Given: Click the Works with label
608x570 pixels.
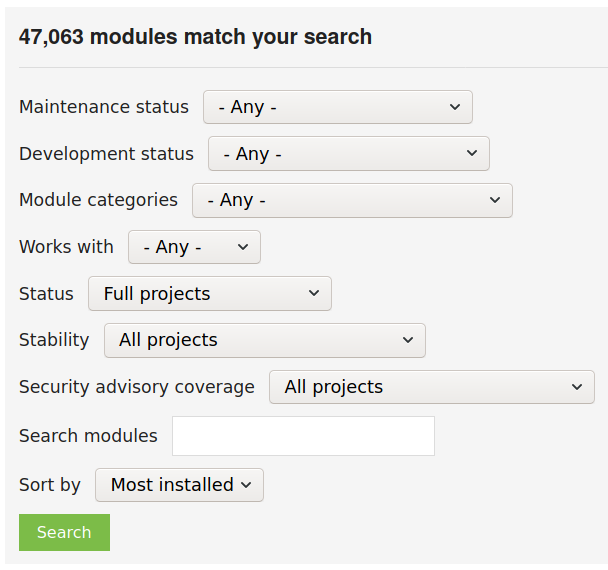Looking at the screenshot, I should 66,247.
